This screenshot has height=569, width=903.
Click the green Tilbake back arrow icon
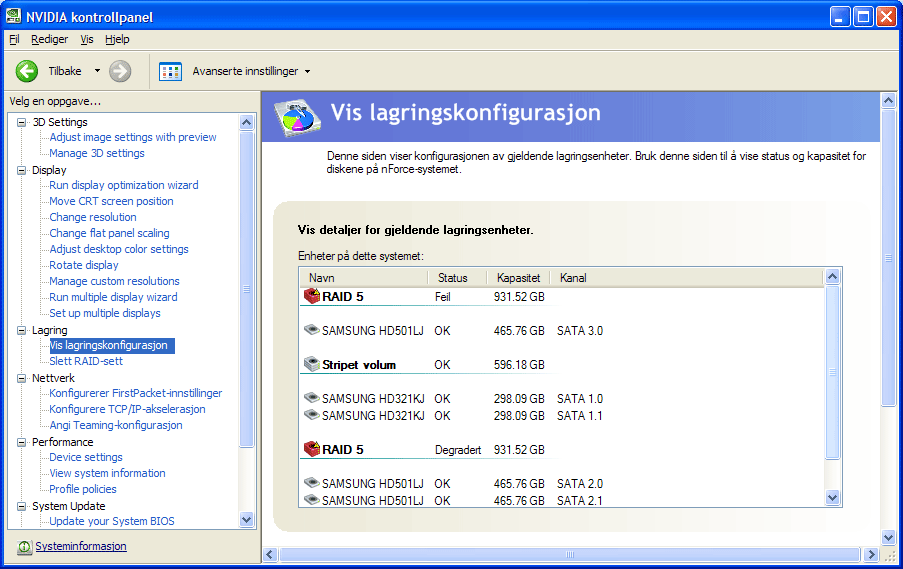tap(26, 71)
